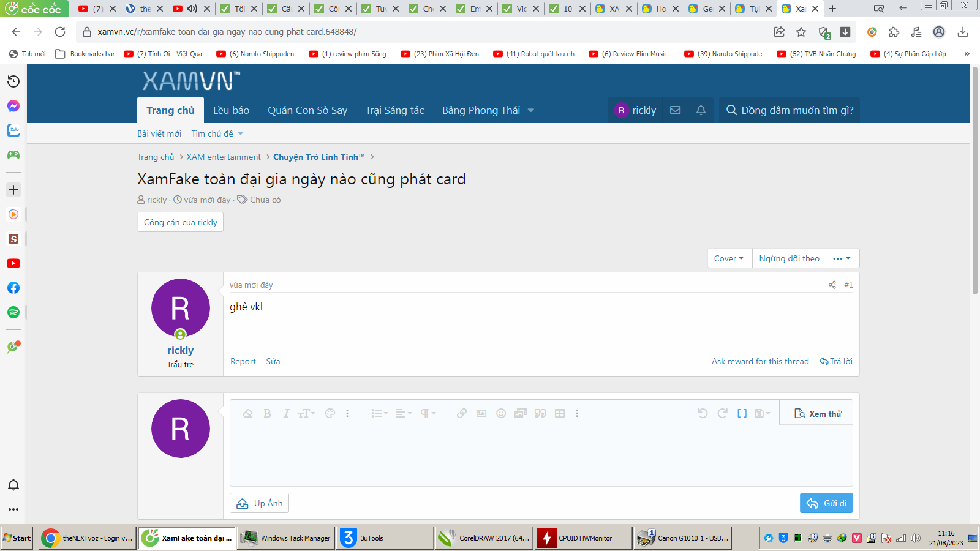The image size is (980, 551).
Task: Open the Lều báo tab
Action: tap(231, 110)
